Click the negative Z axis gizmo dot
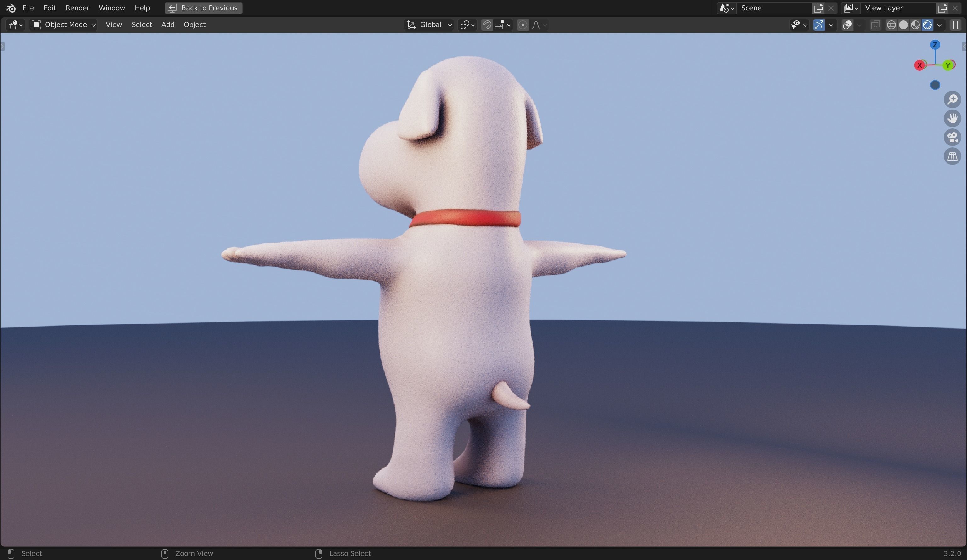 935,85
